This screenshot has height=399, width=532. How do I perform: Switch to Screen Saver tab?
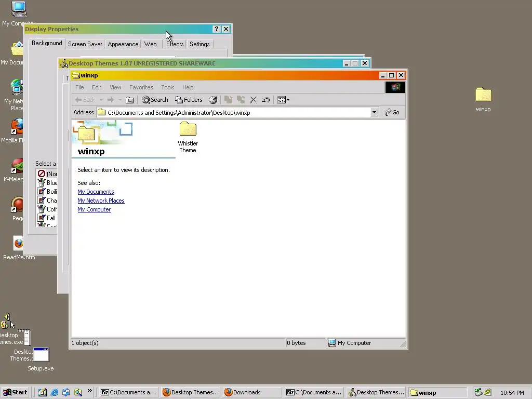tap(85, 44)
